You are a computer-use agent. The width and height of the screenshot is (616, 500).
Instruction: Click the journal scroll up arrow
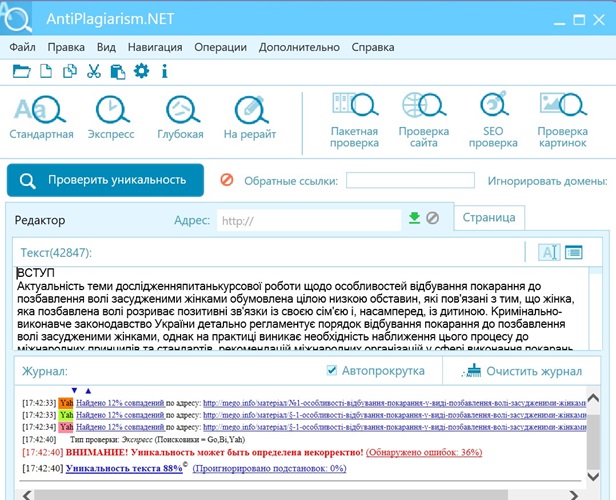click(x=593, y=398)
